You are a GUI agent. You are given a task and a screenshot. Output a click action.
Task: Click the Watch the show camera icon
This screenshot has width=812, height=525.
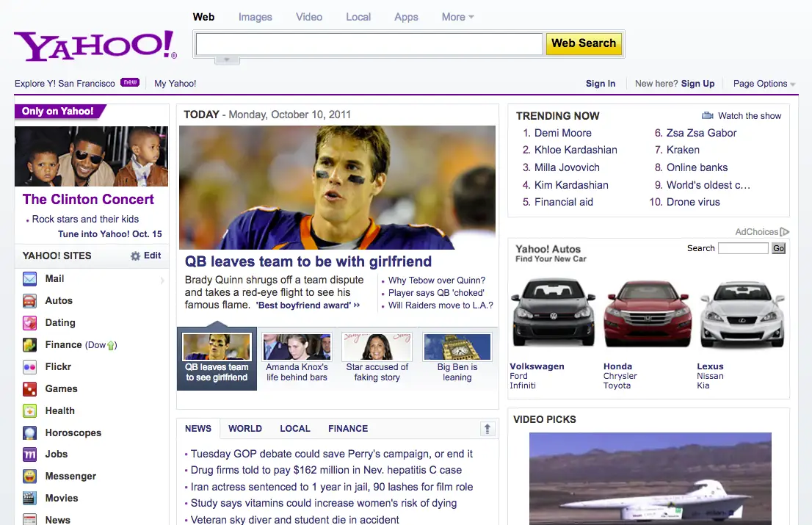[x=708, y=116]
